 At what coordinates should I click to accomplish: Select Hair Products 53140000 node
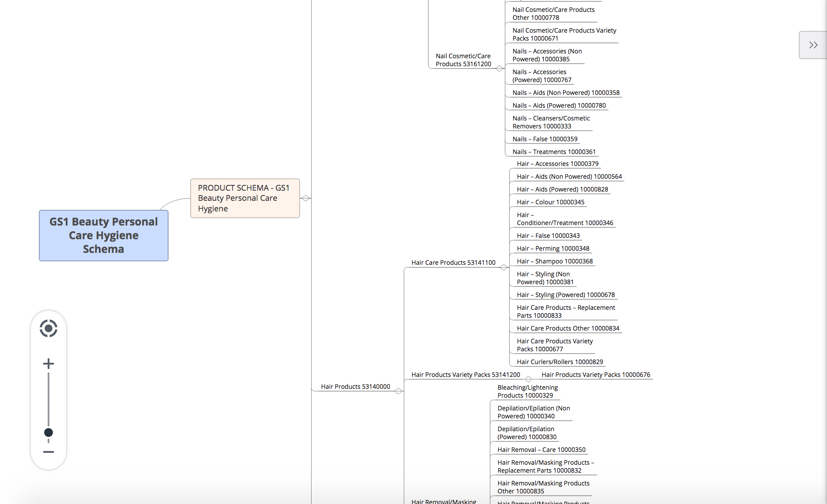point(355,387)
